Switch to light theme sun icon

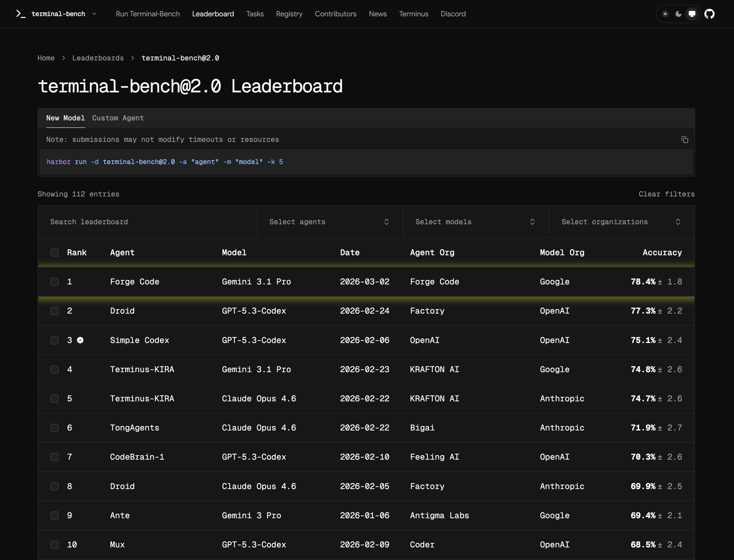click(665, 14)
